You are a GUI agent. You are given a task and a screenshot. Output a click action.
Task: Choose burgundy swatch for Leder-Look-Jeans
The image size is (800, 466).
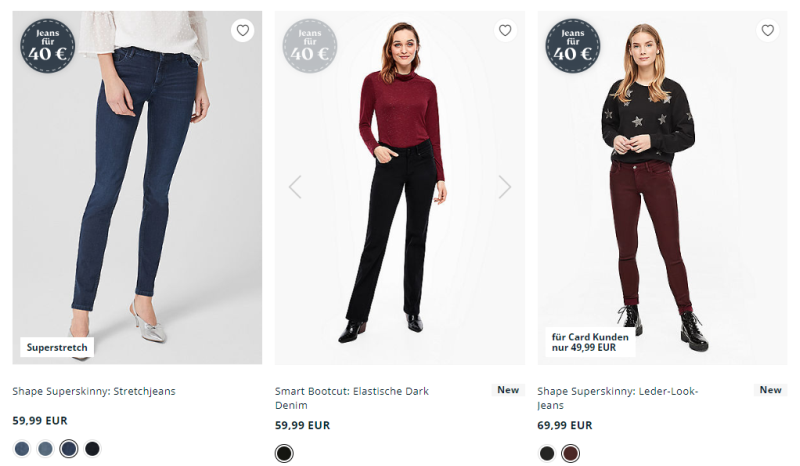570,453
